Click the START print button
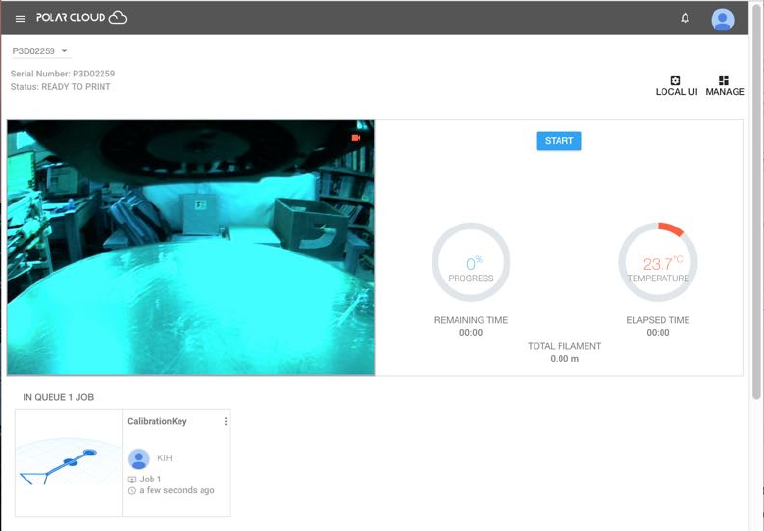The height and width of the screenshot is (531, 764). coord(558,141)
